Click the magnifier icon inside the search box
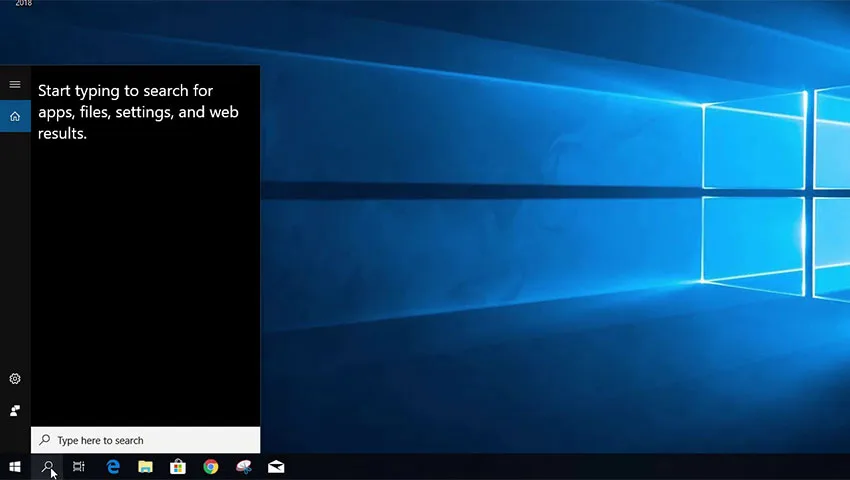 click(x=45, y=439)
